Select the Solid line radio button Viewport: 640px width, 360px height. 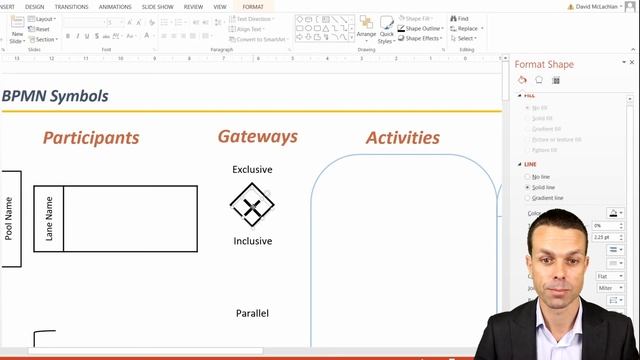(527, 187)
